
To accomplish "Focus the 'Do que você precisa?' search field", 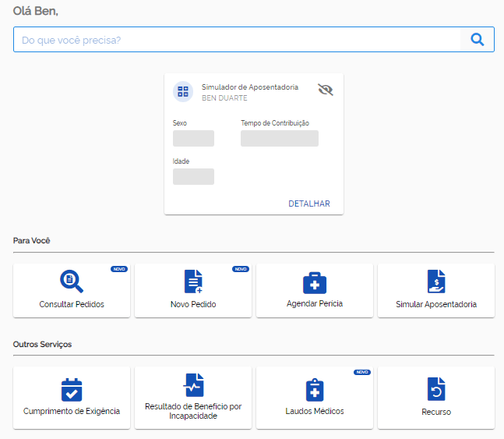I will click(237, 40).
